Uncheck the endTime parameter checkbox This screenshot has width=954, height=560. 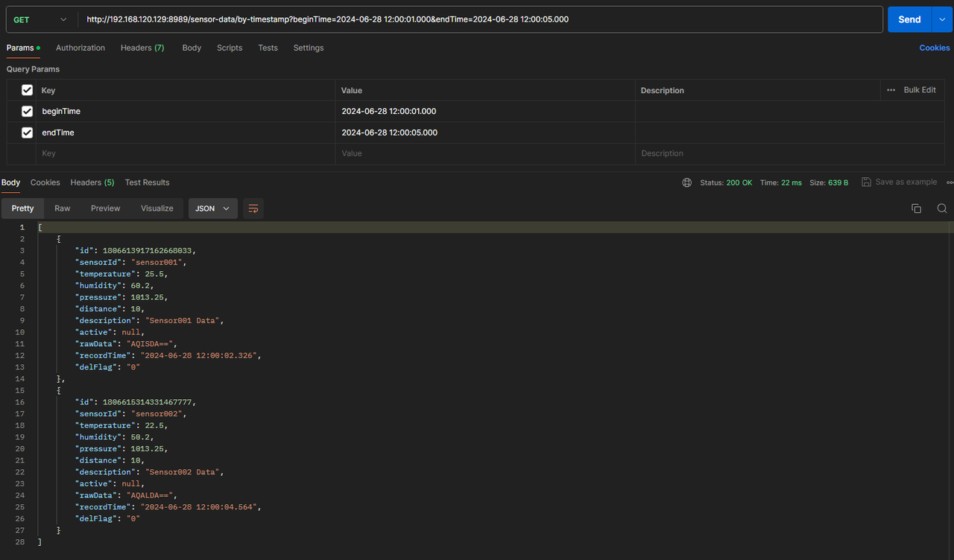[x=28, y=133]
